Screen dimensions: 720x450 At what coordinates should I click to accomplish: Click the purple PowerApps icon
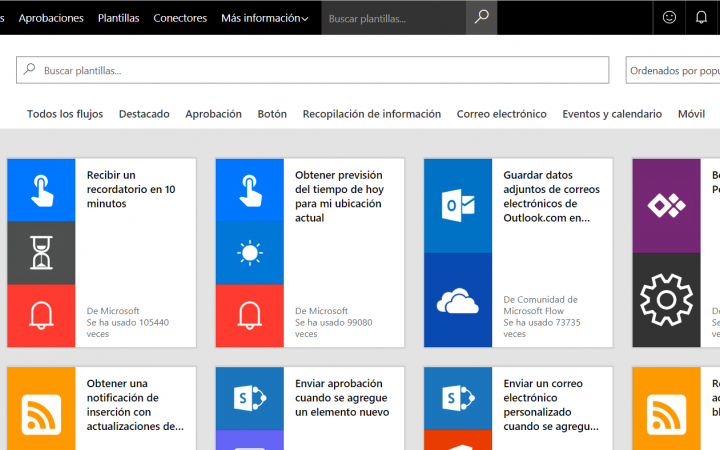[x=666, y=206]
